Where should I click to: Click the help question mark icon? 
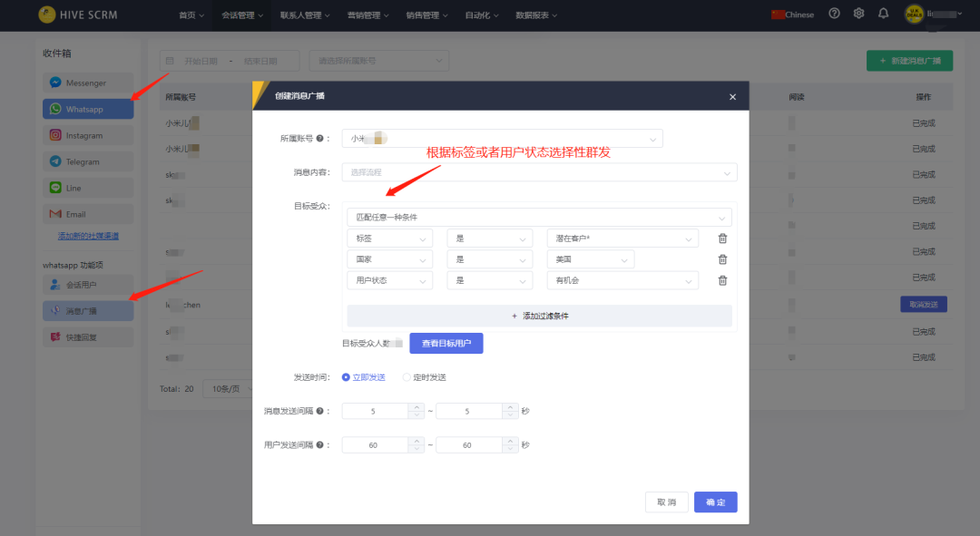[834, 14]
